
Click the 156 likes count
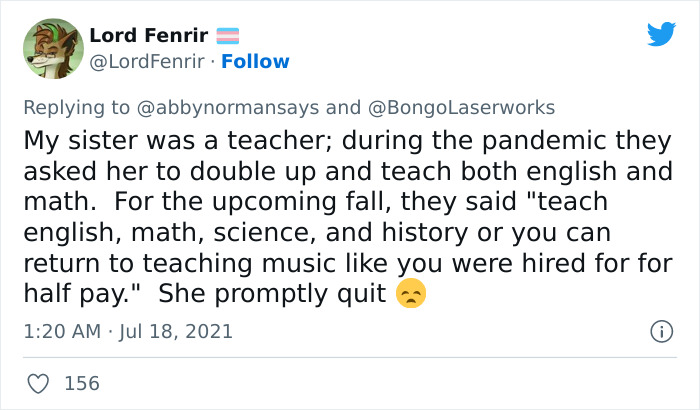(x=82, y=382)
